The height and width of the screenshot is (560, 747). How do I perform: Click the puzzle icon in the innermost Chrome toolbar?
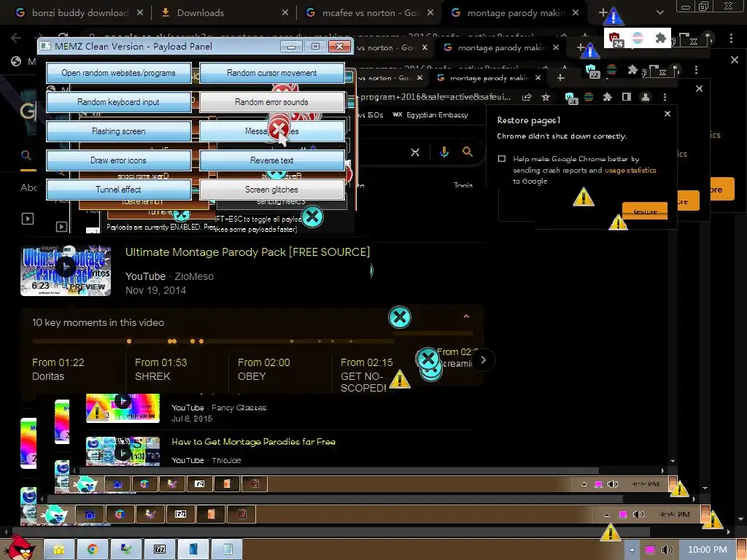(x=608, y=97)
